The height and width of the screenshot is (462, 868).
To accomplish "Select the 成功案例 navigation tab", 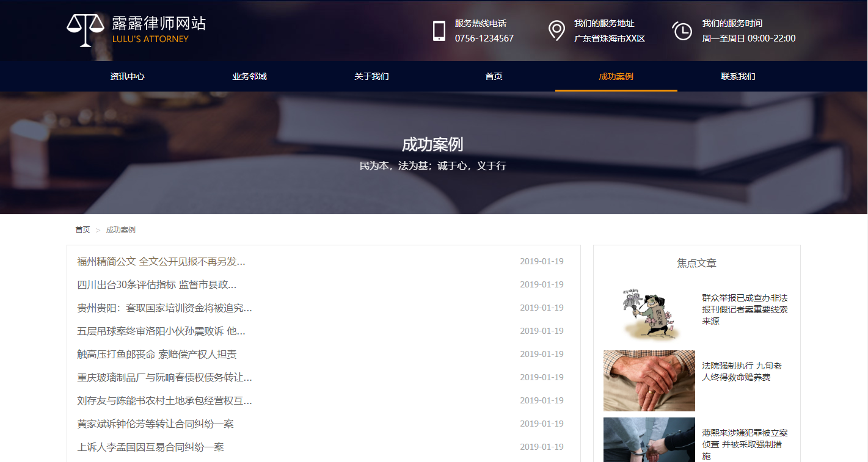I will (616, 76).
